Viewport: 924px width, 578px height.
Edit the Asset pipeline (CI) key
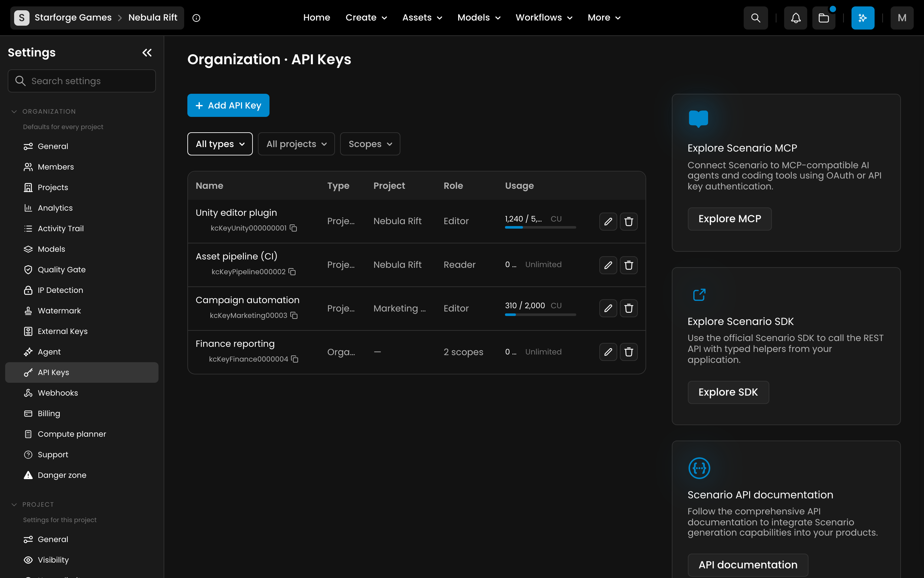(608, 265)
